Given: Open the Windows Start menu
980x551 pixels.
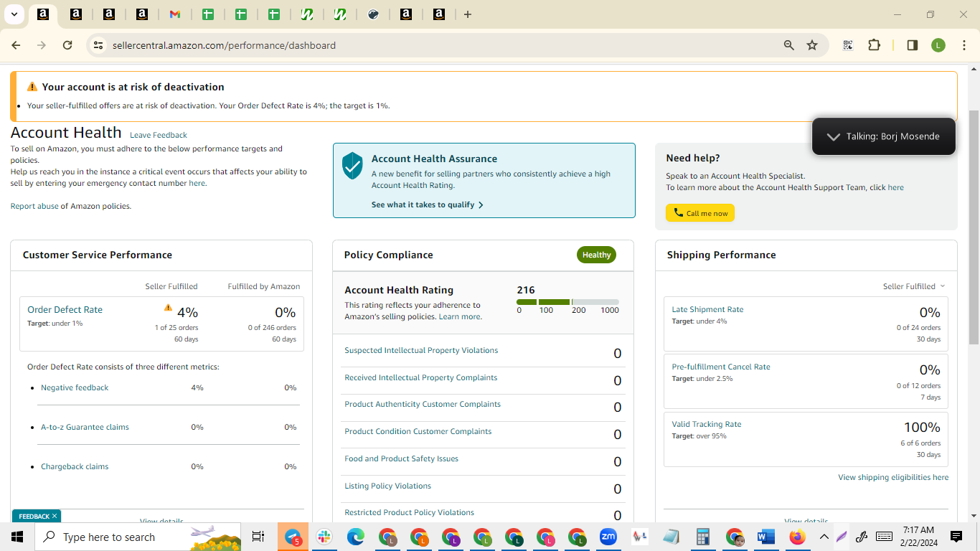Looking at the screenshot, I should [17, 537].
